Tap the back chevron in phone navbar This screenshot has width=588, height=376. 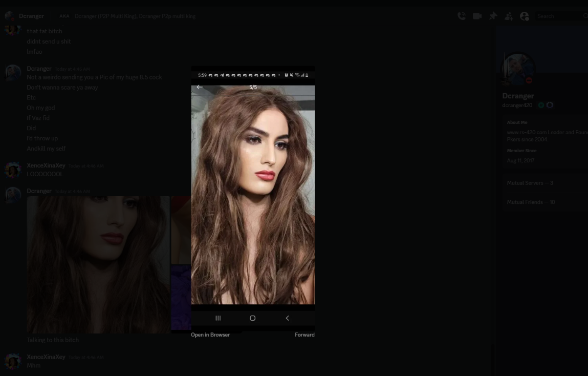pyautogui.click(x=287, y=318)
